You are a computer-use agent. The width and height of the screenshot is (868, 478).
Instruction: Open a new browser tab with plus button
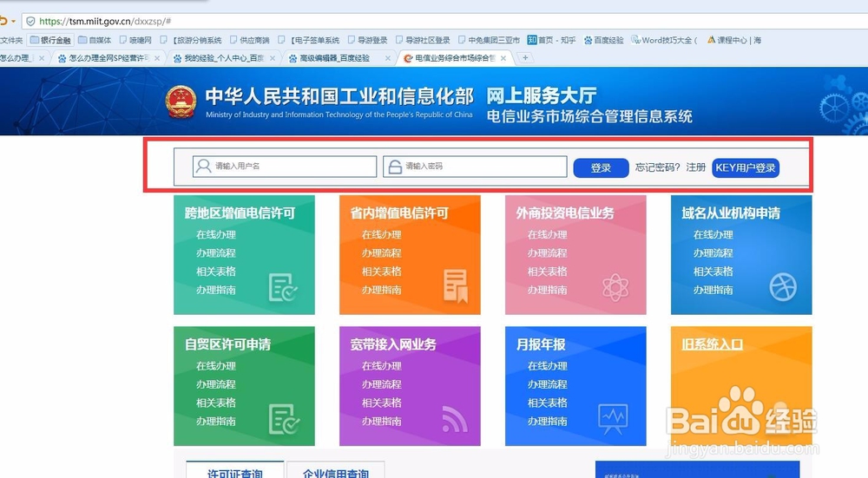coord(525,57)
